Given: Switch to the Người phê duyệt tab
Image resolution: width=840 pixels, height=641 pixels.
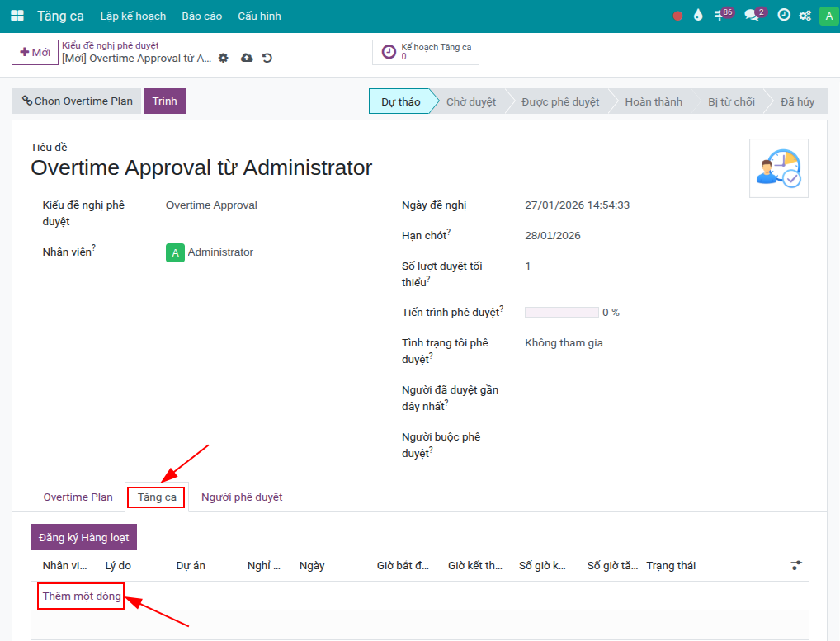Looking at the screenshot, I should tap(241, 497).
